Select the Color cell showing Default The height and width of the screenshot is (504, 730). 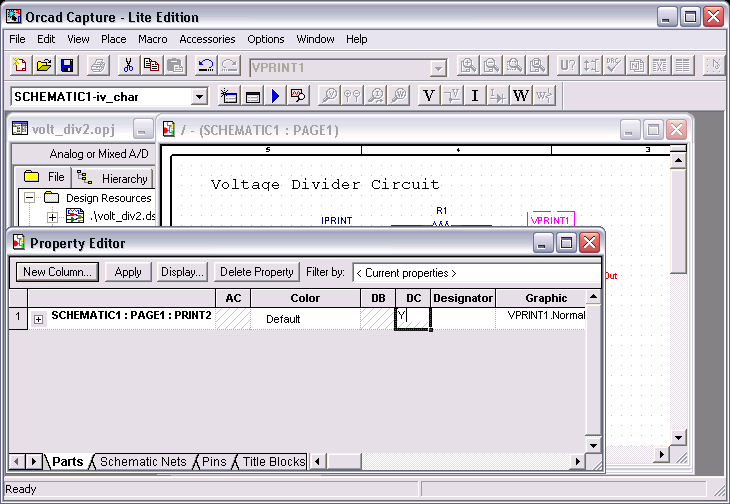point(305,319)
